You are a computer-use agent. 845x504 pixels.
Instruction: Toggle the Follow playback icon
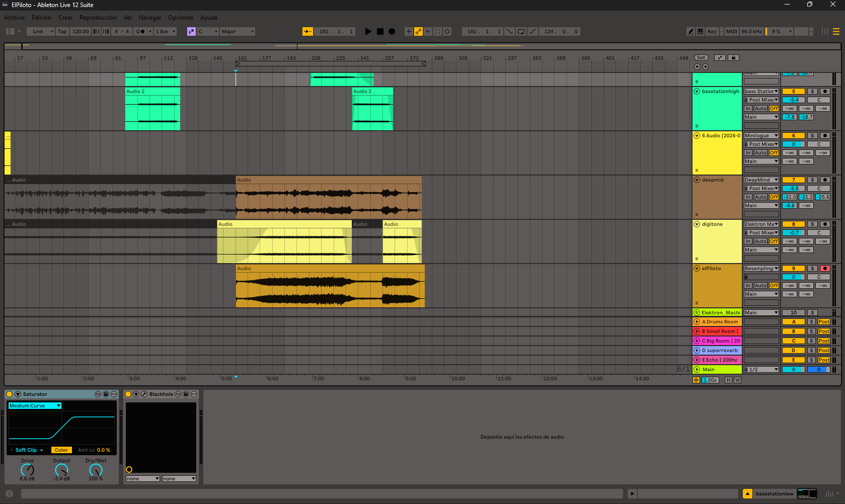(308, 31)
